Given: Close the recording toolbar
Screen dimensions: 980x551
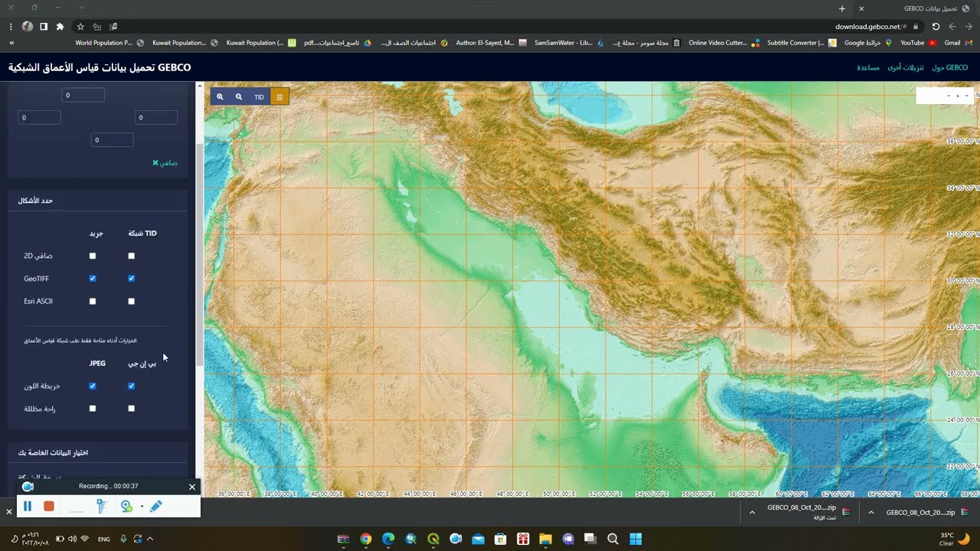Looking at the screenshot, I should 192,487.
